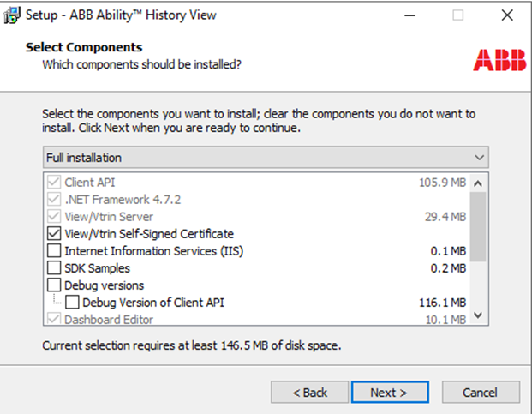Viewport: 532px width, 414px height.
Task: Click the setup installer icon in title bar
Action: coord(12,15)
